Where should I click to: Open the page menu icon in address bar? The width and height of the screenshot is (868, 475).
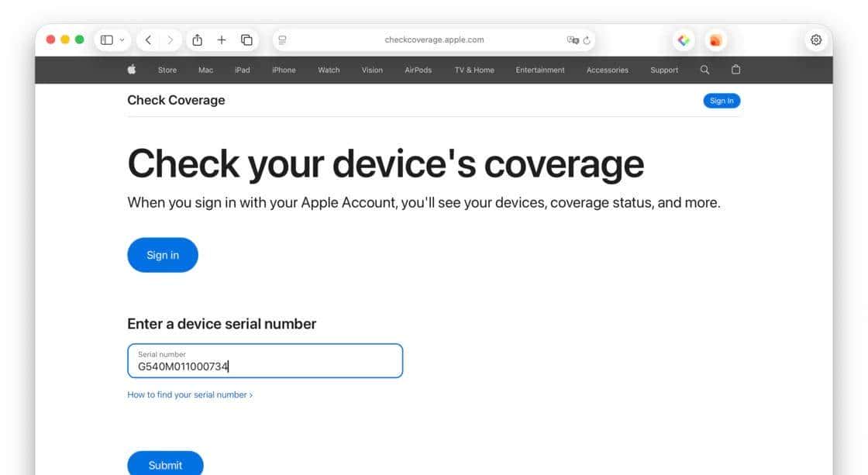point(282,40)
